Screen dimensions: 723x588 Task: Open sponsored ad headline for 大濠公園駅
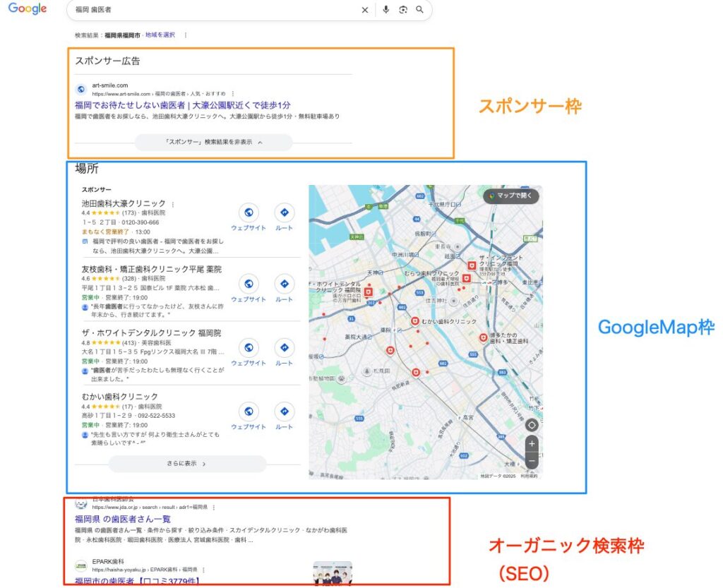(x=182, y=104)
